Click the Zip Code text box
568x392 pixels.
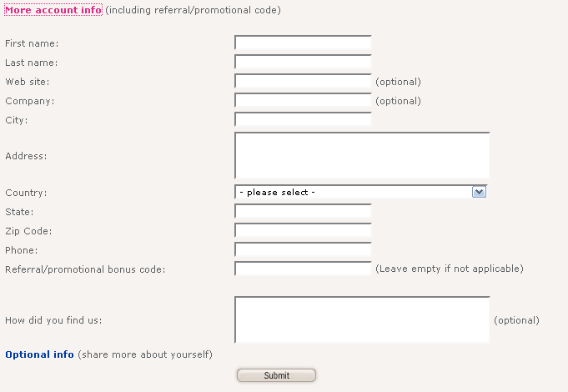[x=303, y=230]
